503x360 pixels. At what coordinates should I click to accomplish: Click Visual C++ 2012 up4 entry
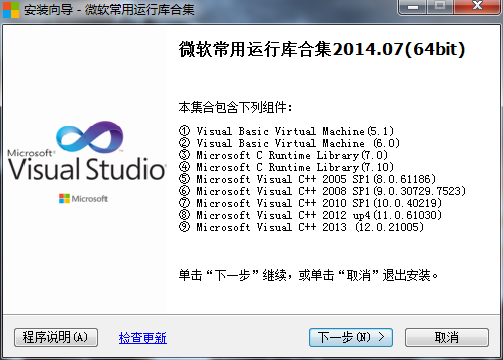click(310, 215)
